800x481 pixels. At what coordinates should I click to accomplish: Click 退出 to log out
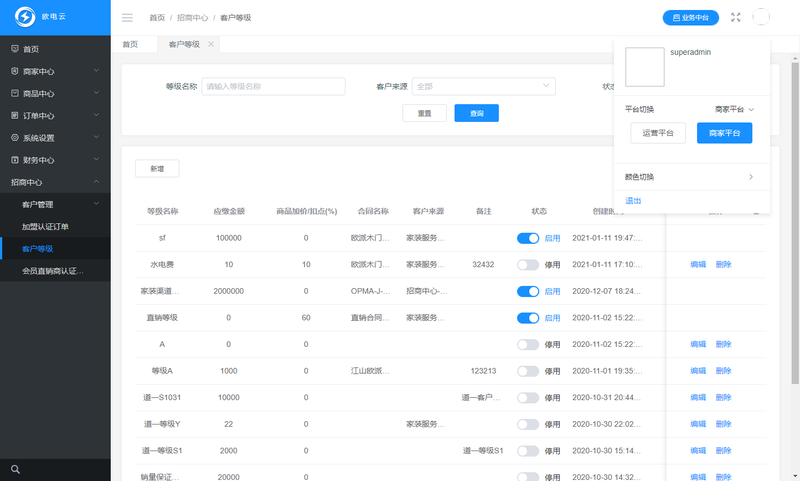[x=633, y=200]
